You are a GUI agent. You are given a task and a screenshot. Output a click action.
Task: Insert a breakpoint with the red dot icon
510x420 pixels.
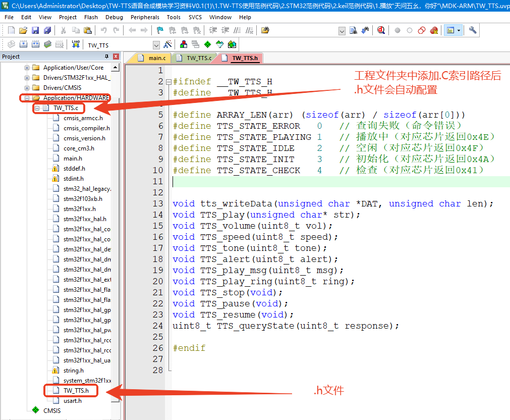(x=398, y=30)
